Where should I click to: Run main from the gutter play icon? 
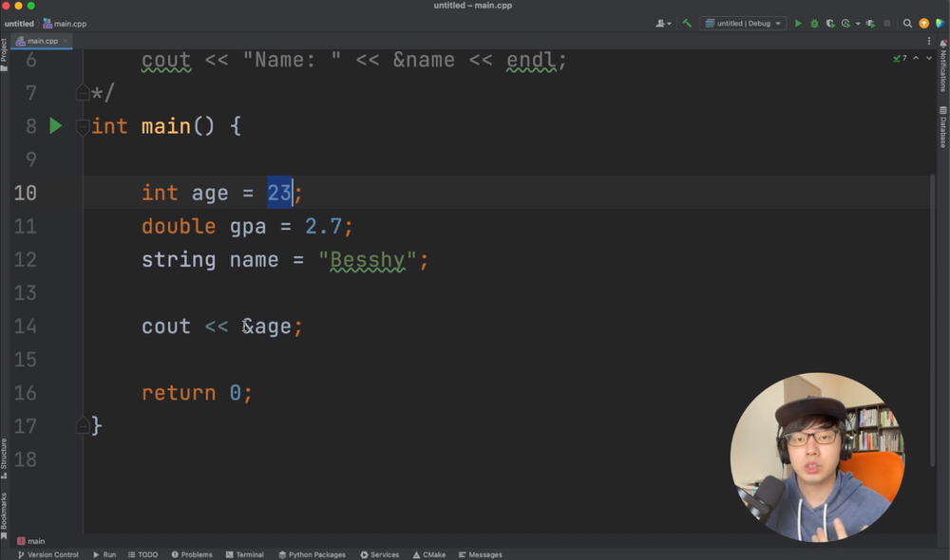56,126
